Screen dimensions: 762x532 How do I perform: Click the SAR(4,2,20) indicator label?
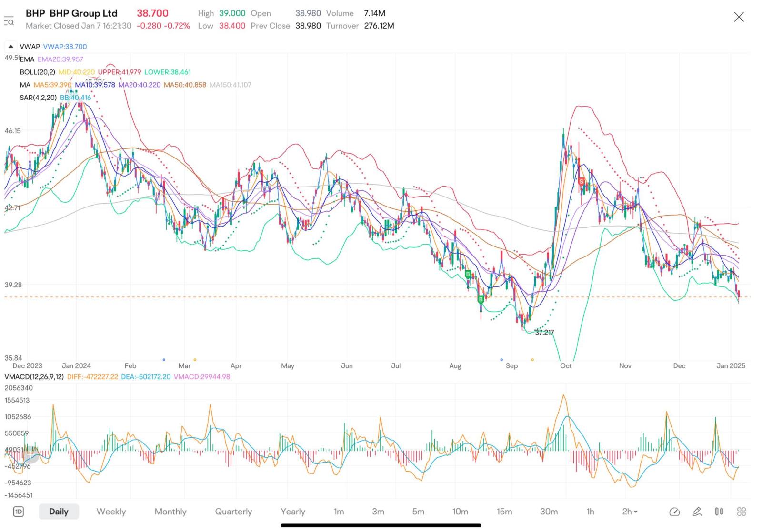pyautogui.click(x=38, y=98)
